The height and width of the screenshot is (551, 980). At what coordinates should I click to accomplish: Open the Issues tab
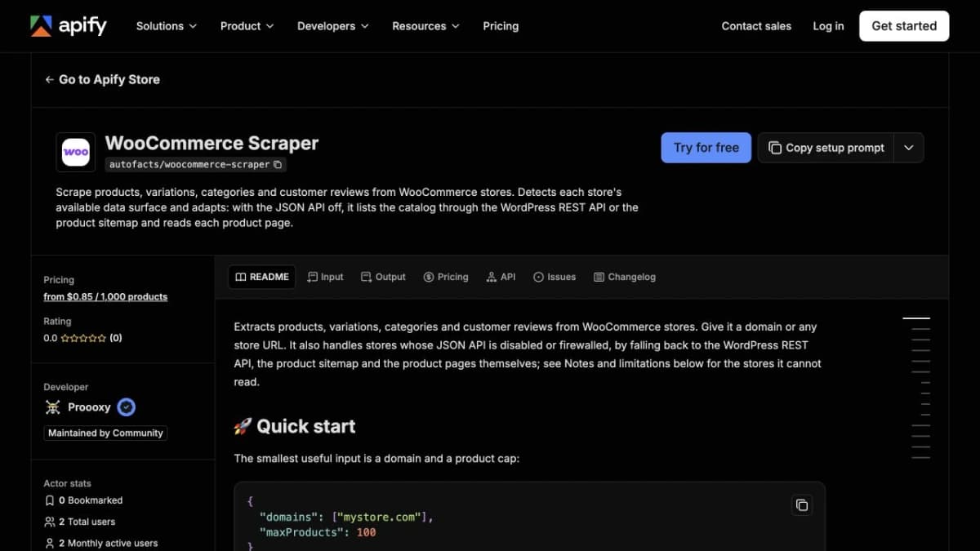click(x=555, y=277)
